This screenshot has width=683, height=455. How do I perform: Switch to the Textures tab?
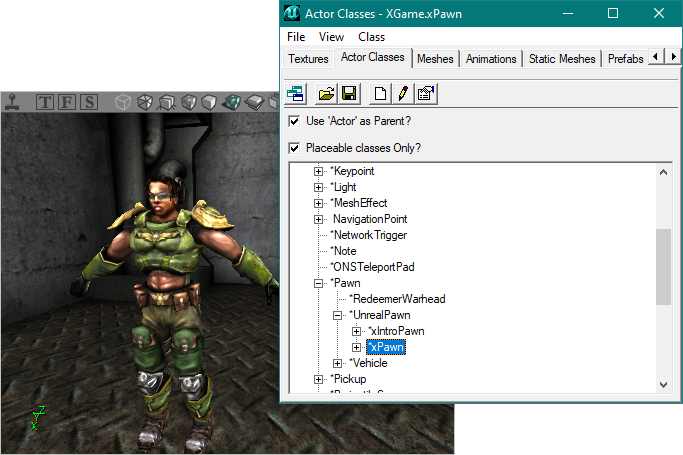pyautogui.click(x=308, y=59)
